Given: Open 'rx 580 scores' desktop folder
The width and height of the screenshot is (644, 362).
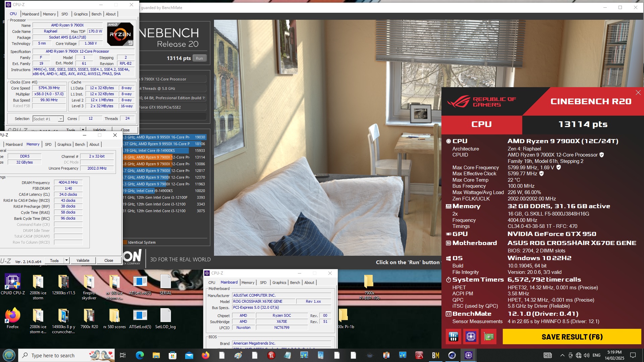Looking at the screenshot, I should point(114,318).
